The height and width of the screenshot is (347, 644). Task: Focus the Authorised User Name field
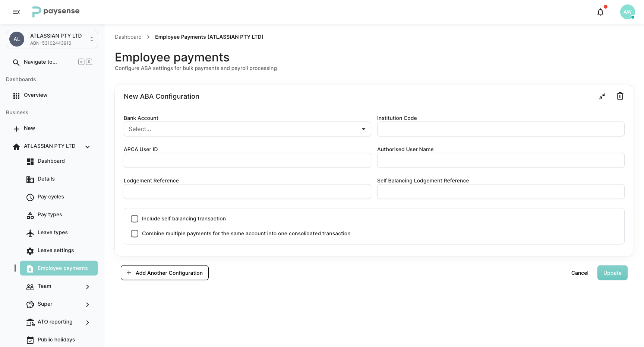[x=501, y=160]
